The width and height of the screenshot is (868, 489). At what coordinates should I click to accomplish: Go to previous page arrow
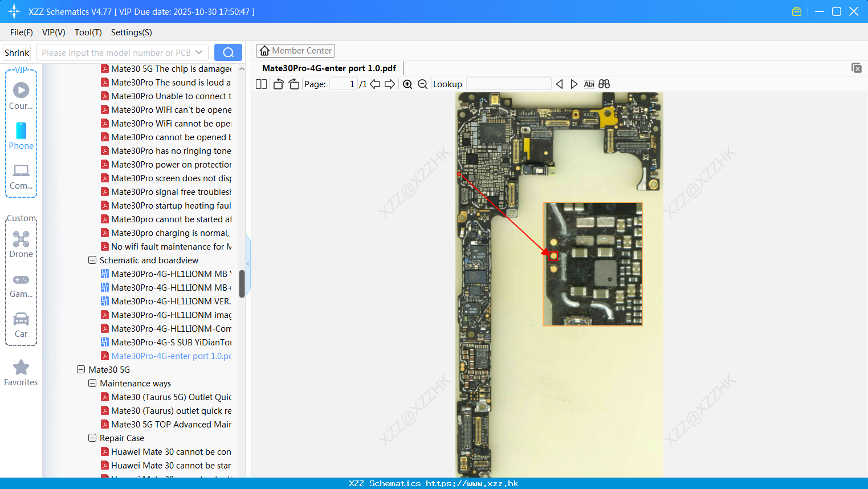pyautogui.click(x=375, y=84)
